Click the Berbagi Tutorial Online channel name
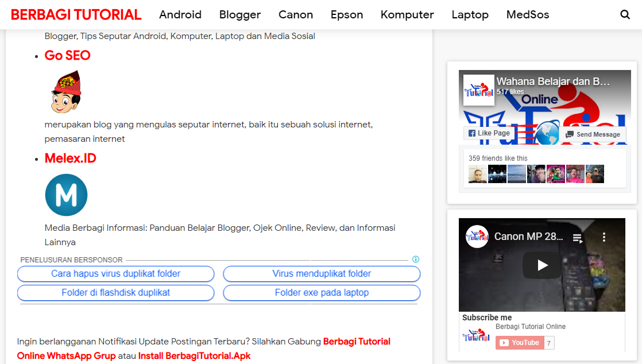Image resolution: width=642 pixels, height=364 pixels. pyautogui.click(x=530, y=327)
